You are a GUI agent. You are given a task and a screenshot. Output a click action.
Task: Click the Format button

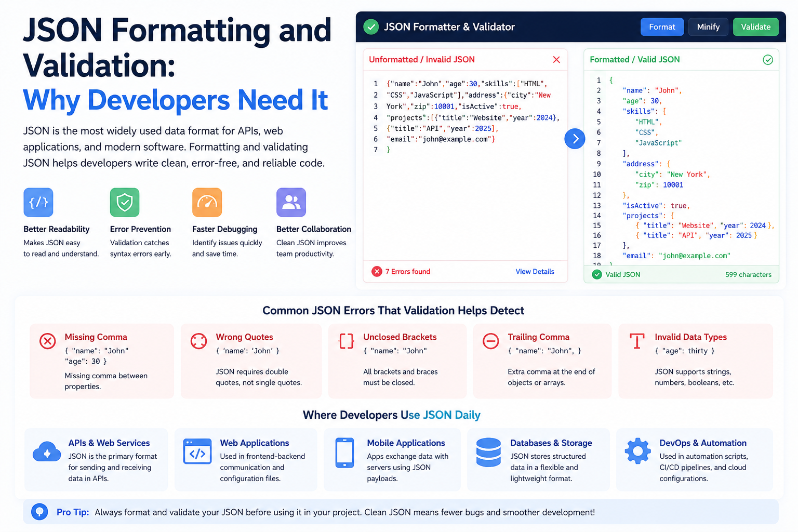(x=662, y=27)
